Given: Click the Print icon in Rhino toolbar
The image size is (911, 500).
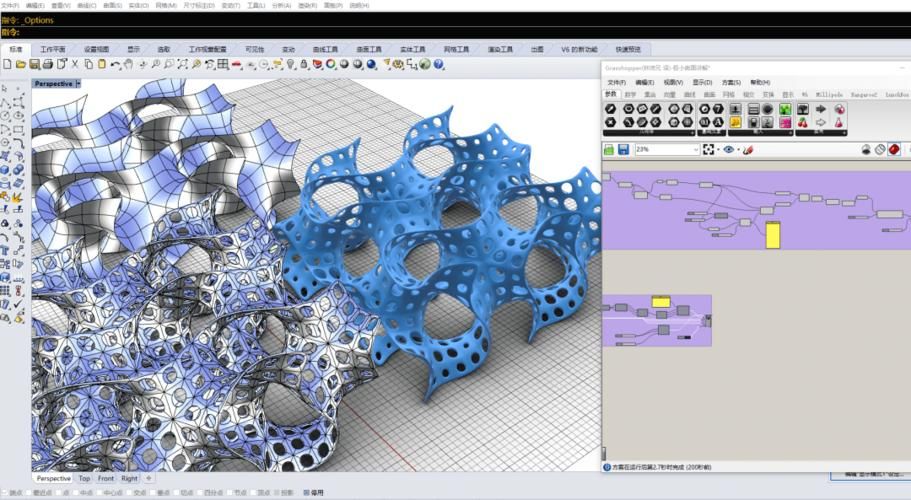Looking at the screenshot, I should 48,64.
